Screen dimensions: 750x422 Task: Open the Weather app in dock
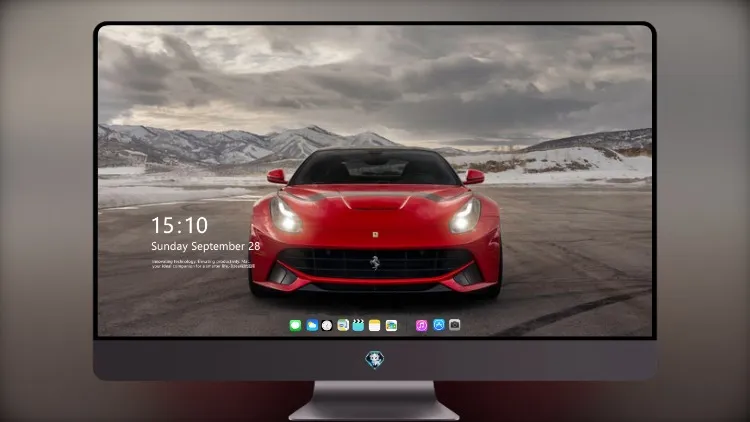tap(312, 325)
